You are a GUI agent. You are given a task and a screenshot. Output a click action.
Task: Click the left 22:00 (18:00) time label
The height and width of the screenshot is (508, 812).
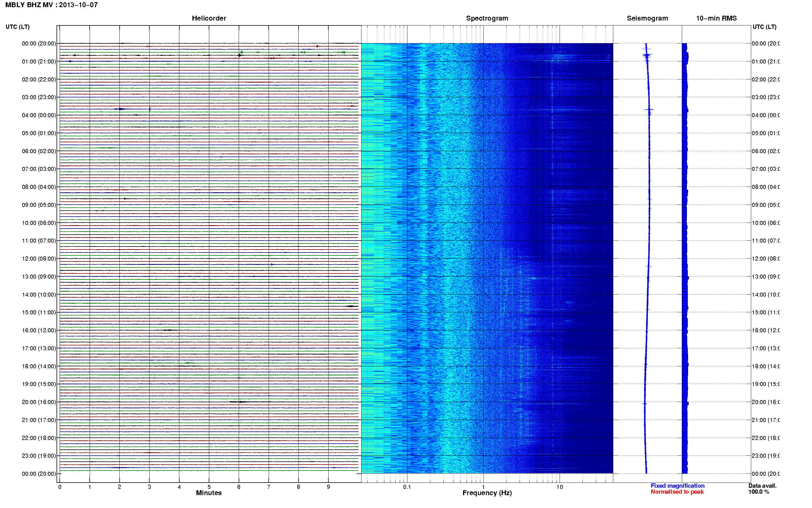(39, 438)
